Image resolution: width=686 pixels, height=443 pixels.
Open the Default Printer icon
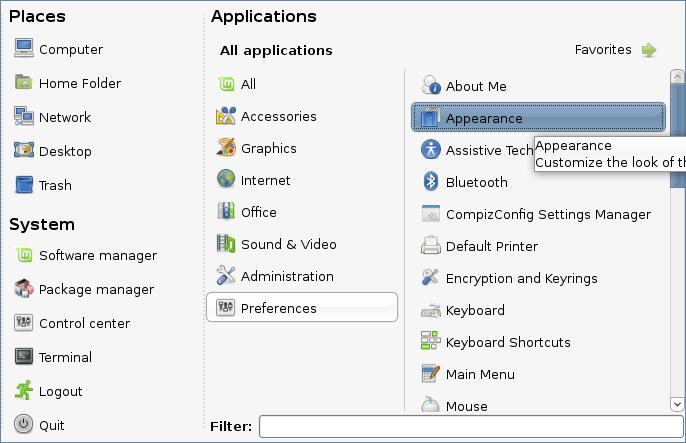point(430,246)
